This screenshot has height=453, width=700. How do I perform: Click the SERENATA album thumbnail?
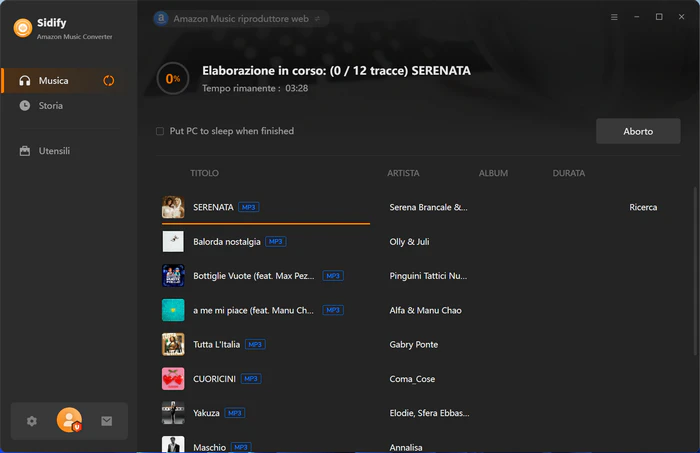click(x=173, y=207)
